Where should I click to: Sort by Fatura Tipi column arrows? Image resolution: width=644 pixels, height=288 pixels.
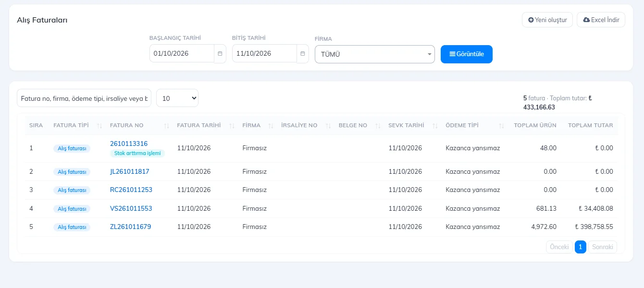pyautogui.click(x=99, y=126)
